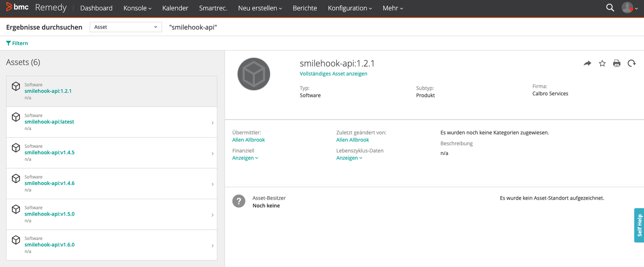The image size is (644, 267).
Task: Open the Konsole menu
Action: (x=137, y=8)
